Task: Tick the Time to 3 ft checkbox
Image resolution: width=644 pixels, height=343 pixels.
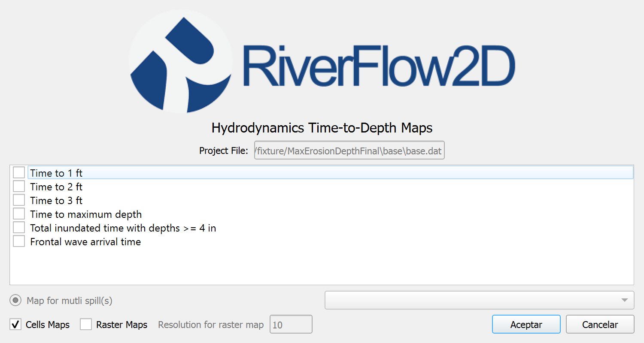Action: pos(19,200)
